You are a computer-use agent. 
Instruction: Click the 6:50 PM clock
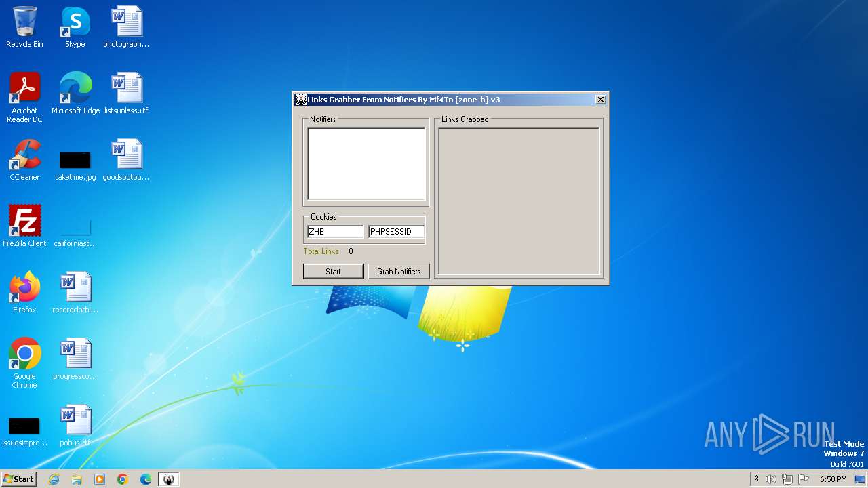(833, 479)
